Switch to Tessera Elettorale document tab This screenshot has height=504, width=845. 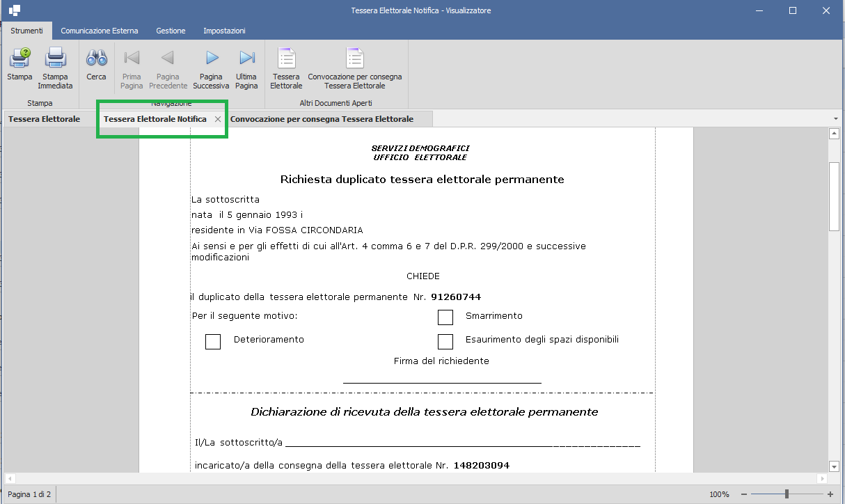point(45,119)
